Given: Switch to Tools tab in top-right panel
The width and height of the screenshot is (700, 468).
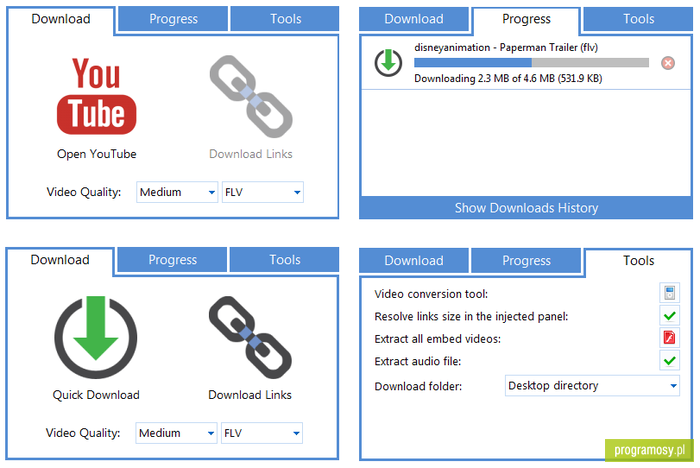Looking at the screenshot, I should tap(638, 19).
